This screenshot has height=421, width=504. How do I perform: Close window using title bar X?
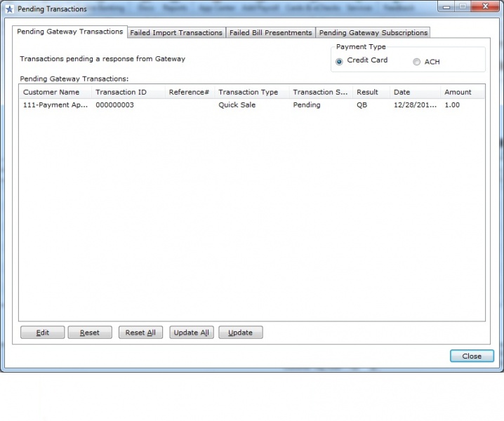[485, 6]
